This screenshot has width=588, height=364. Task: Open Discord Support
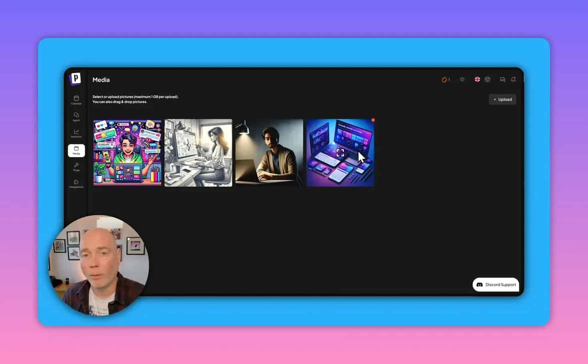coord(496,285)
